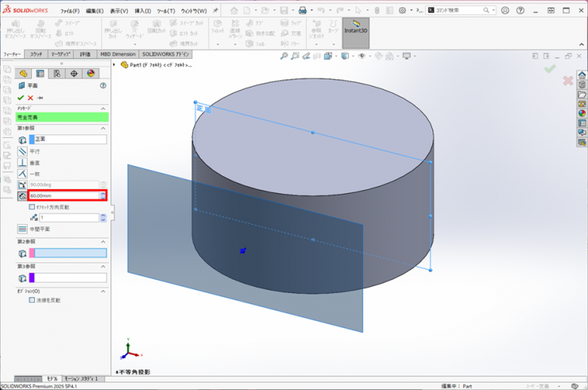
Task: Click the pushpin icon beside the cancel X
Action: point(40,98)
